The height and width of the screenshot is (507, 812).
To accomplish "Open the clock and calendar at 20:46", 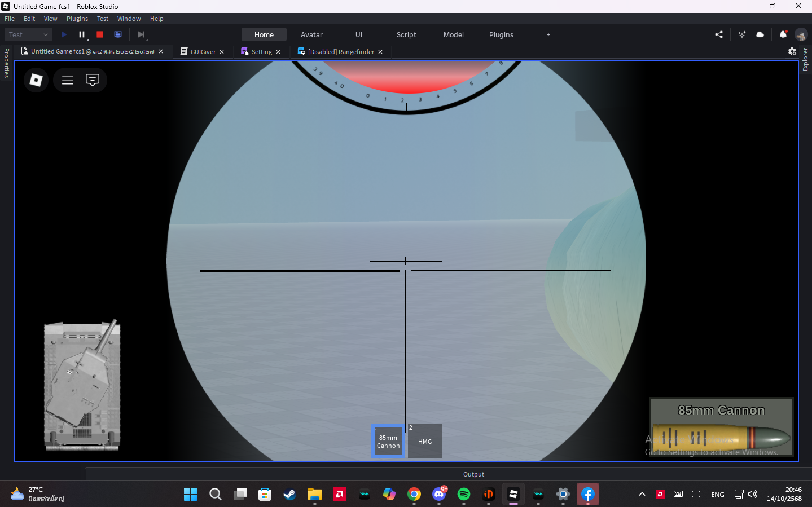I will 784,494.
